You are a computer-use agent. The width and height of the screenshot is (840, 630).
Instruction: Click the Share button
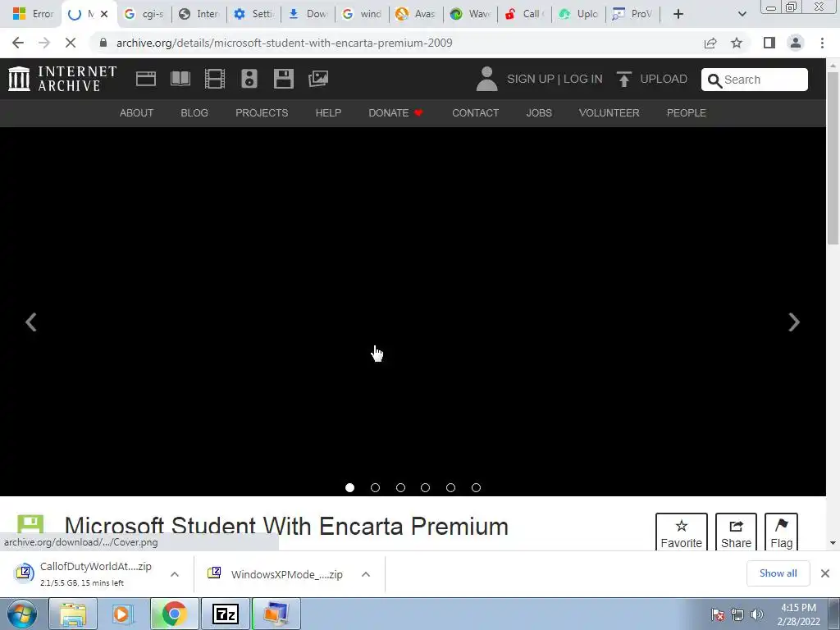click(x=736, y=532)
